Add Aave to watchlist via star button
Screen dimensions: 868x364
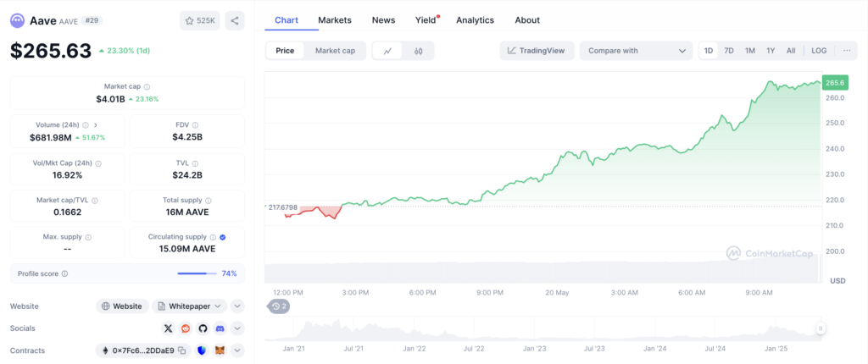(200, 21)
